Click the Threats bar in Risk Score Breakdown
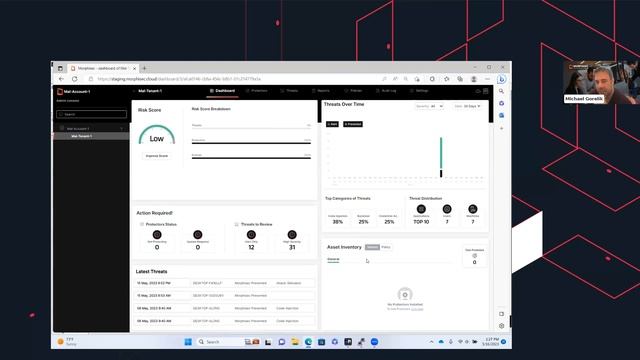Screen dimensions: 640x360 251,128
